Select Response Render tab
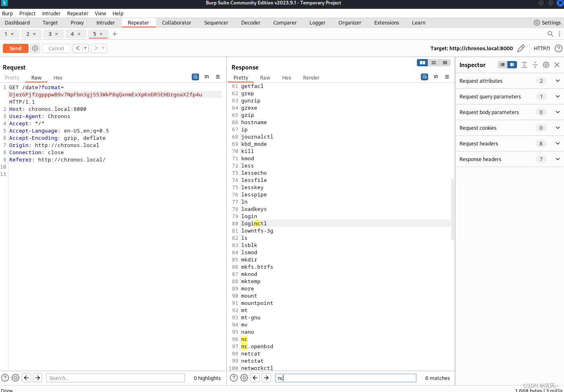 point(311,78)
